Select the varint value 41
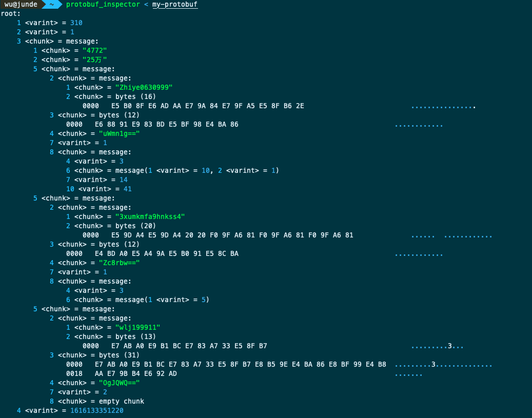Screen dimensions: 532x418 [x=128, y=189]
